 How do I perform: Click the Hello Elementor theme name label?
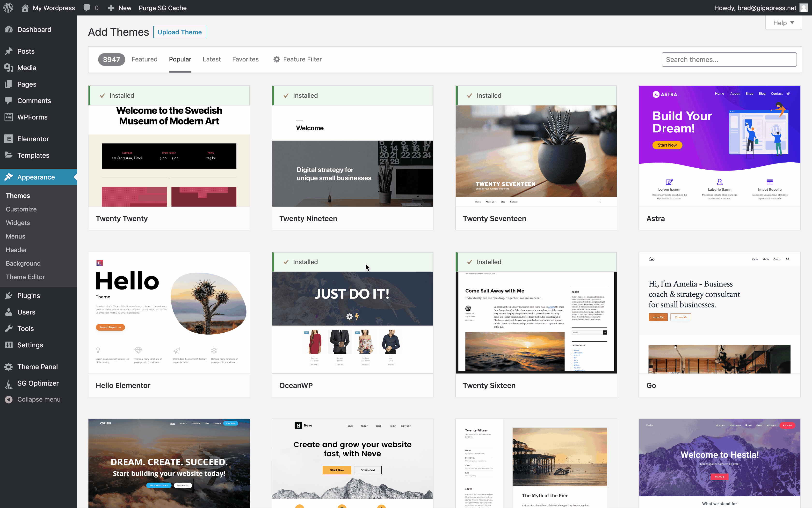click(123, 385)
